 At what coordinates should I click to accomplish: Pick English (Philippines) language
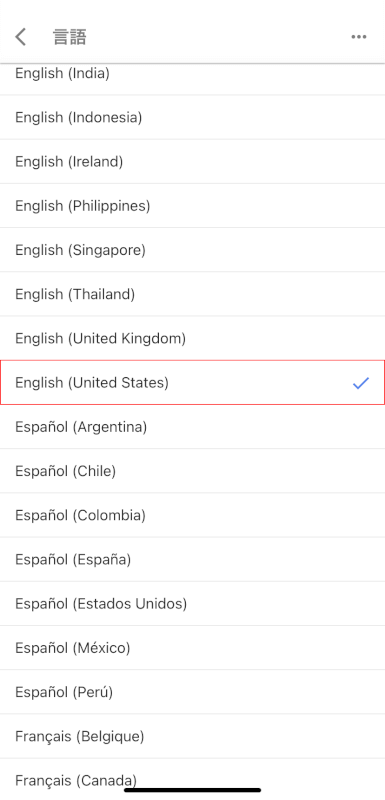[x=192, y=206]
